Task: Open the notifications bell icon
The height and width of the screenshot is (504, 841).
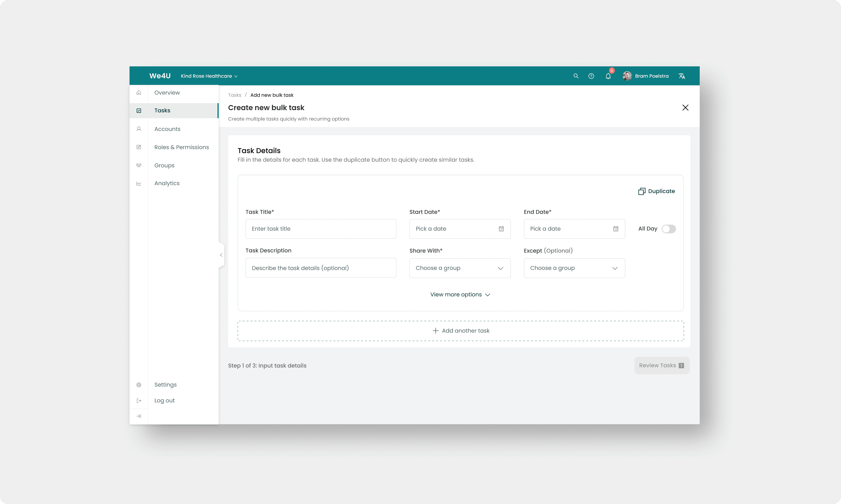Action: (608, 76)
